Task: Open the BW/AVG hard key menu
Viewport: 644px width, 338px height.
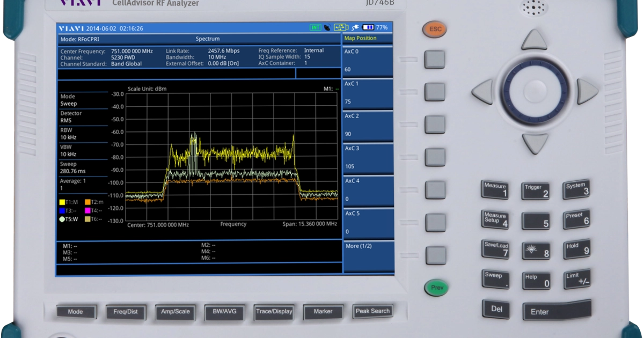Action: (224, 312)
